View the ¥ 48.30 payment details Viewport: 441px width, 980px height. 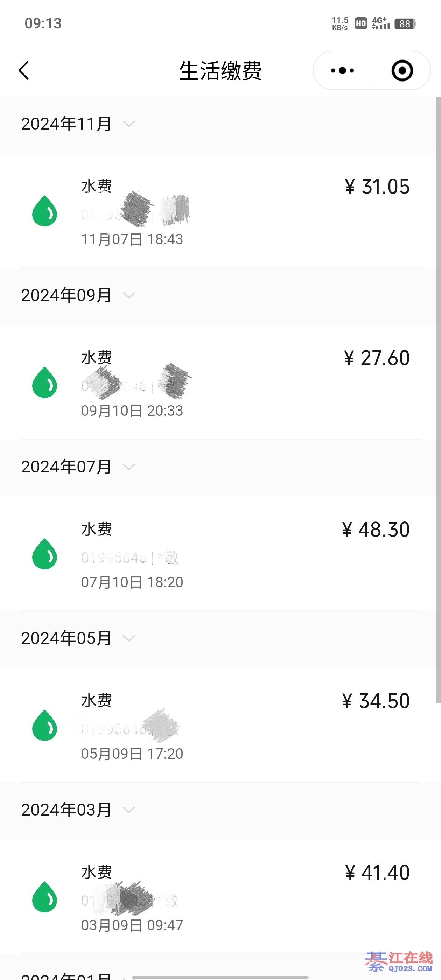coord(376,530)
